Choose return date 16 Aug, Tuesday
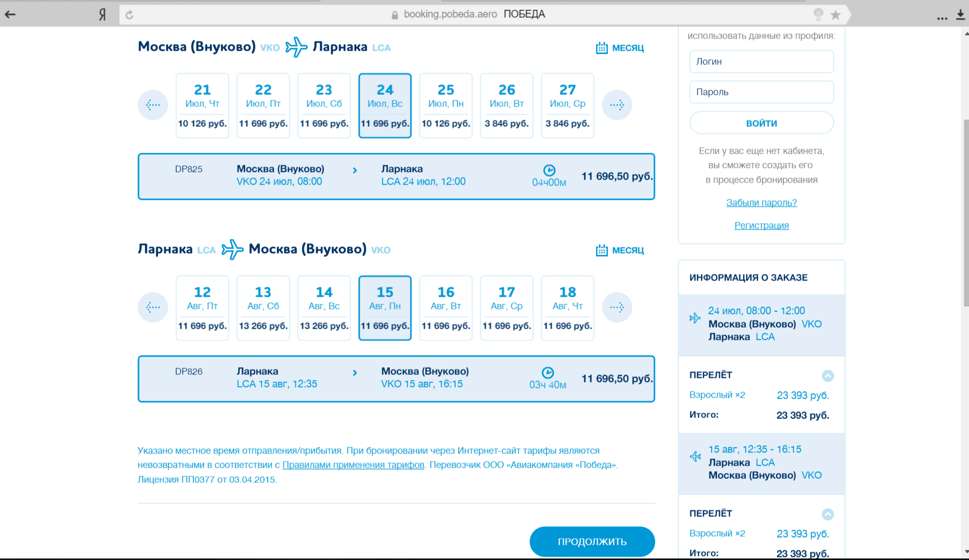Viewport: 969px width, 560px height. click(x=445, y=308)
